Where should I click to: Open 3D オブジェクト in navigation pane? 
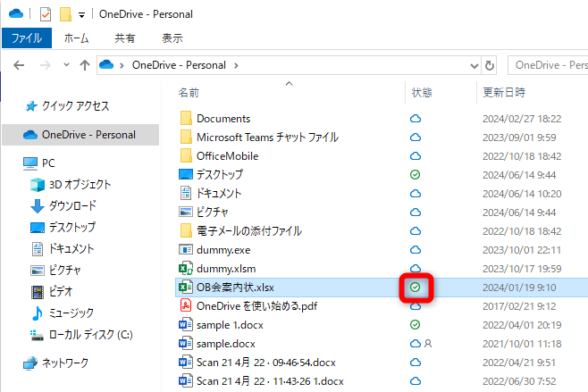(80, 184)
